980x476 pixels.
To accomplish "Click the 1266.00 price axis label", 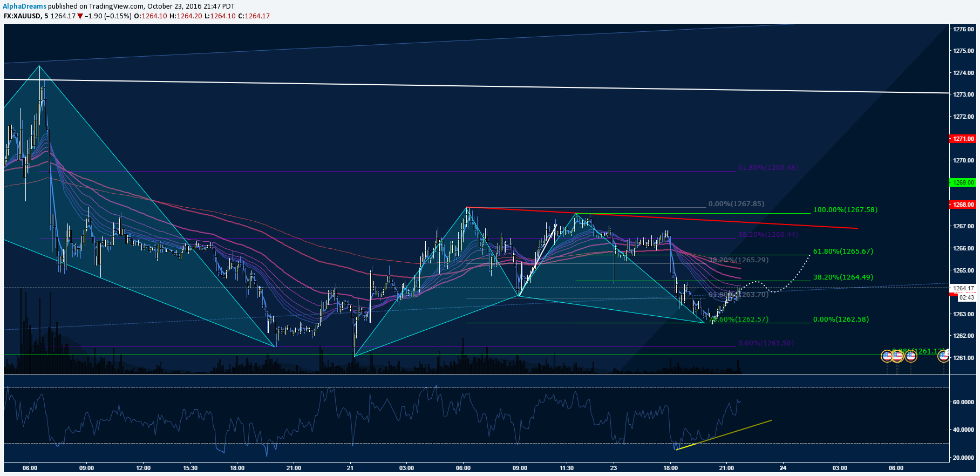I will pos(963,248).
